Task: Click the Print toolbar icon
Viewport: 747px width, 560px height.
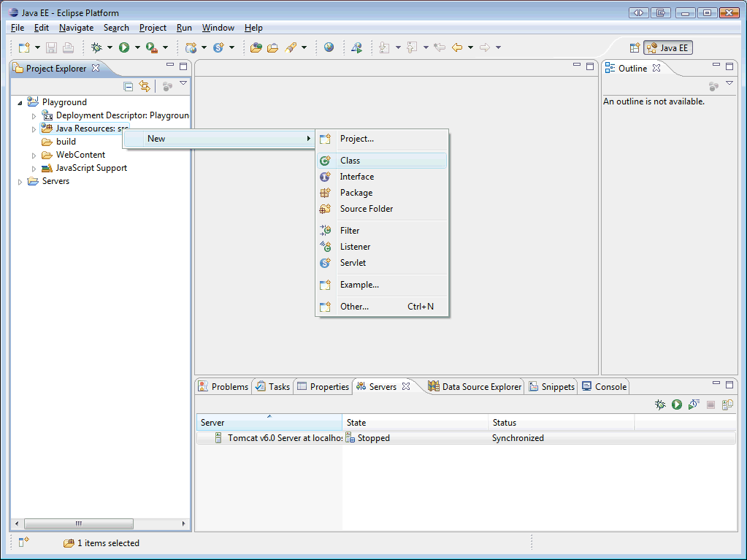Action: click(x=68, y=47)
